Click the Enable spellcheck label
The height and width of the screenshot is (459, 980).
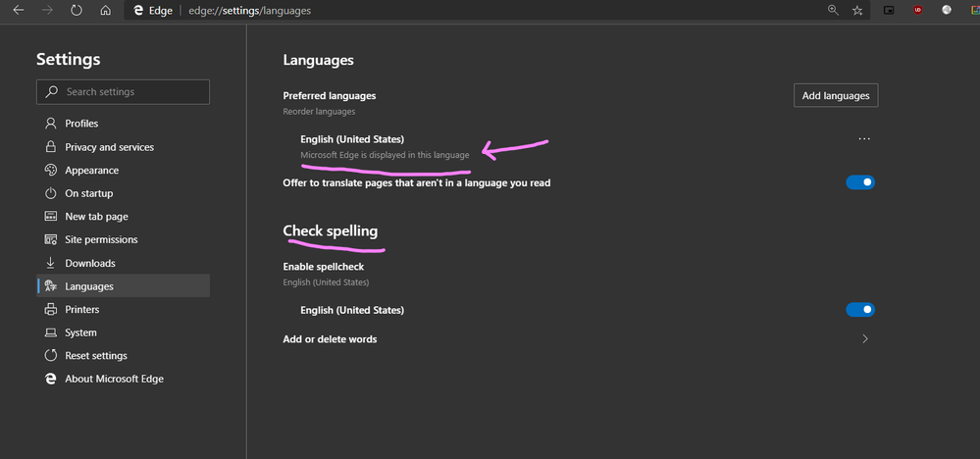(x=323, y=267)
